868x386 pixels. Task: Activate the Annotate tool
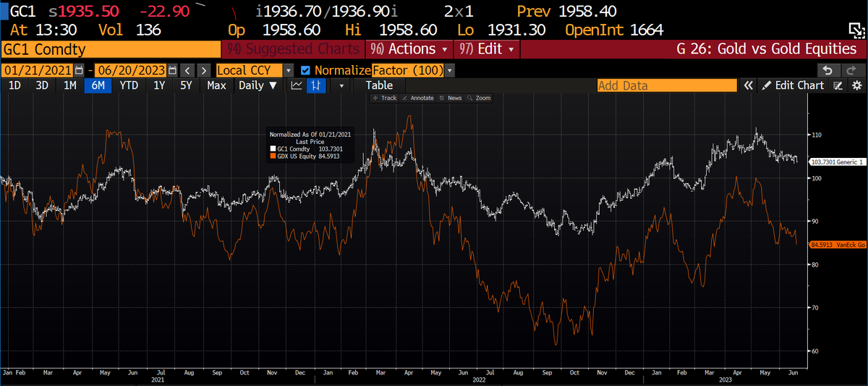419,98
